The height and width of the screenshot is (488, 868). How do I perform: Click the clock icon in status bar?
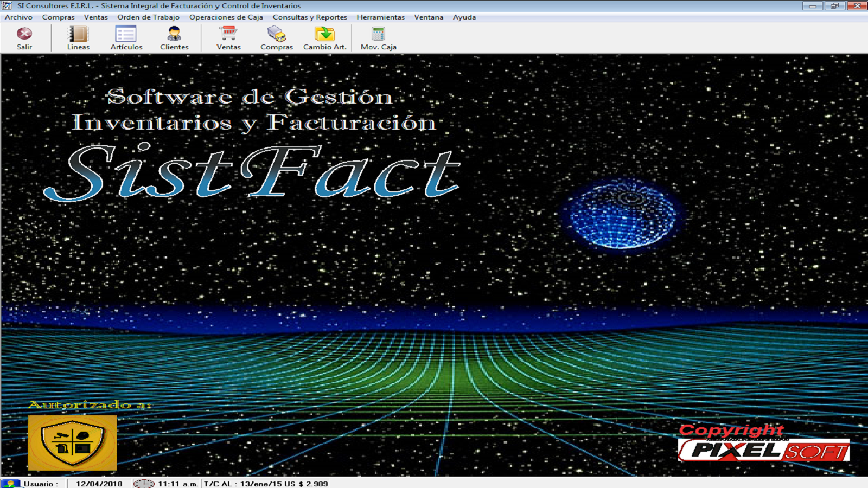point(143,483)
